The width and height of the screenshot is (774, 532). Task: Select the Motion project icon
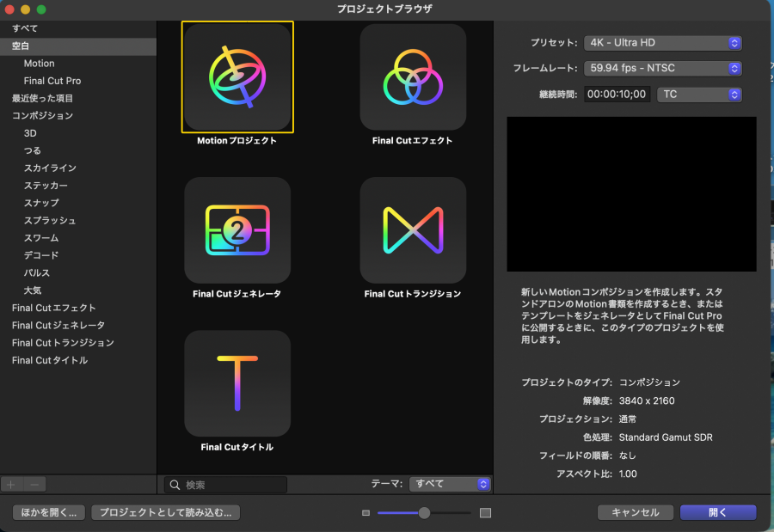[x=237, y=77]
